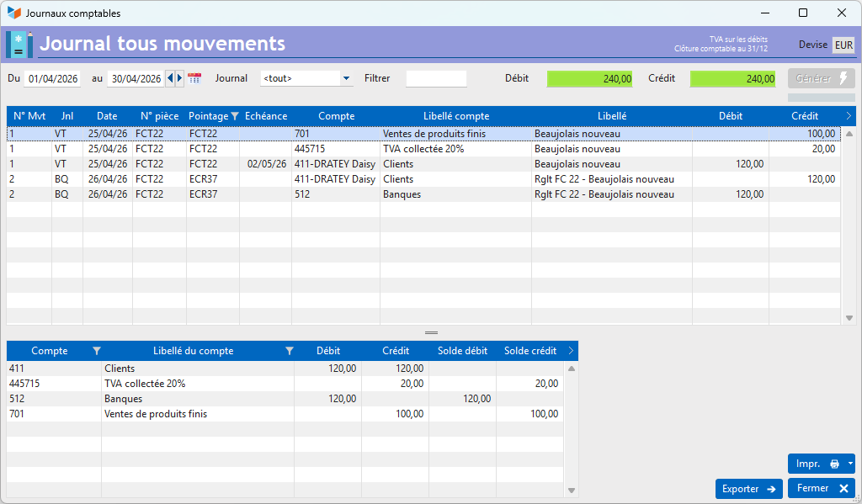Click the Impr. print button
The image size is (862, 504).
coord(817,464)
